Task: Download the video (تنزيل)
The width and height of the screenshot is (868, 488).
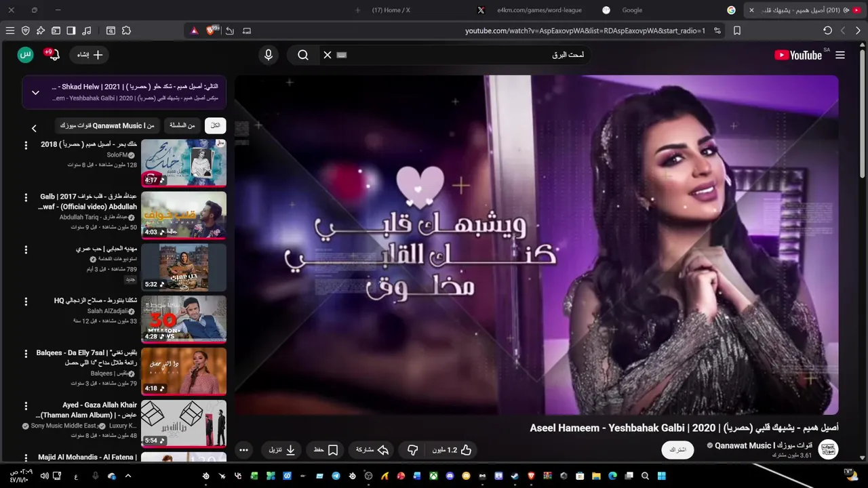Action: (x=282, y=450)
